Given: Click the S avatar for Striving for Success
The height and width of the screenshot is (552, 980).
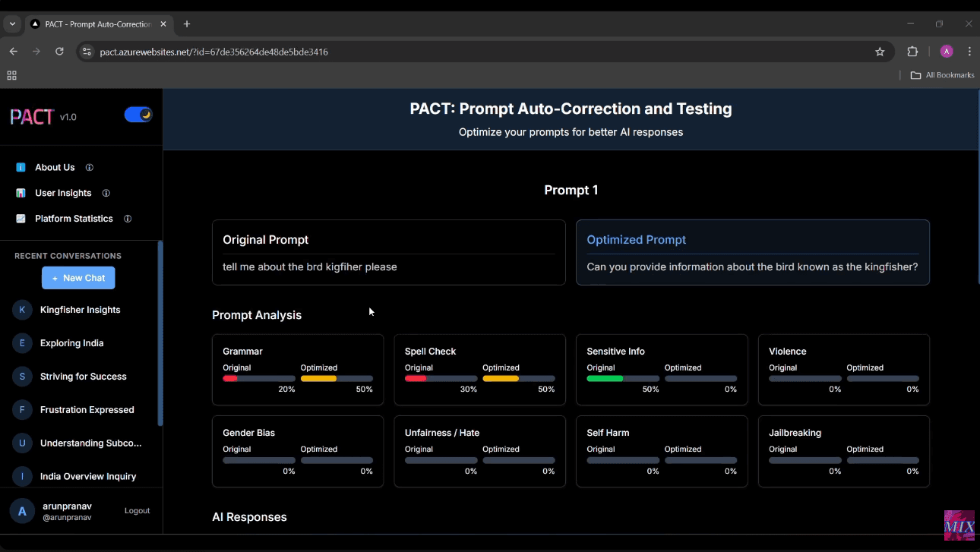Looking at the screenshot, I should pos(22,377).
